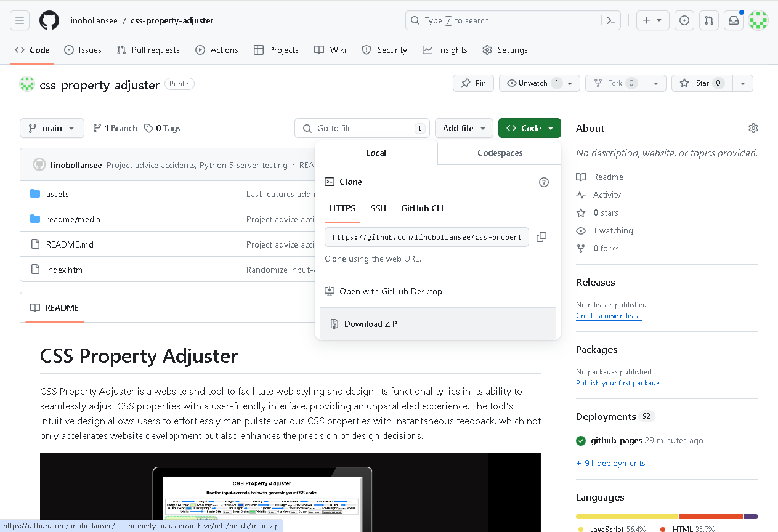Viewport: 778px width, 532px height.
Task: Click the assets folder icon
Action: pyautogui.click(x=35, y=193)
